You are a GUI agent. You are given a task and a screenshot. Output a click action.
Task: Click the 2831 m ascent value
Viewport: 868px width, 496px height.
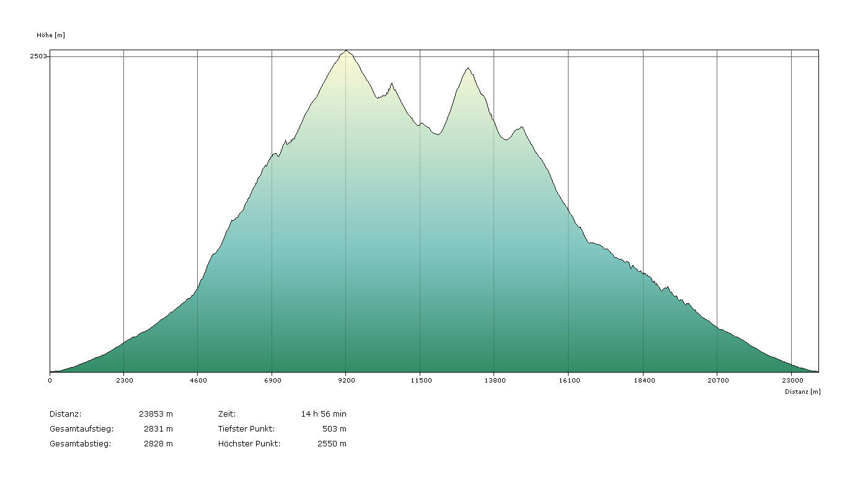click(x=159, y=428)
